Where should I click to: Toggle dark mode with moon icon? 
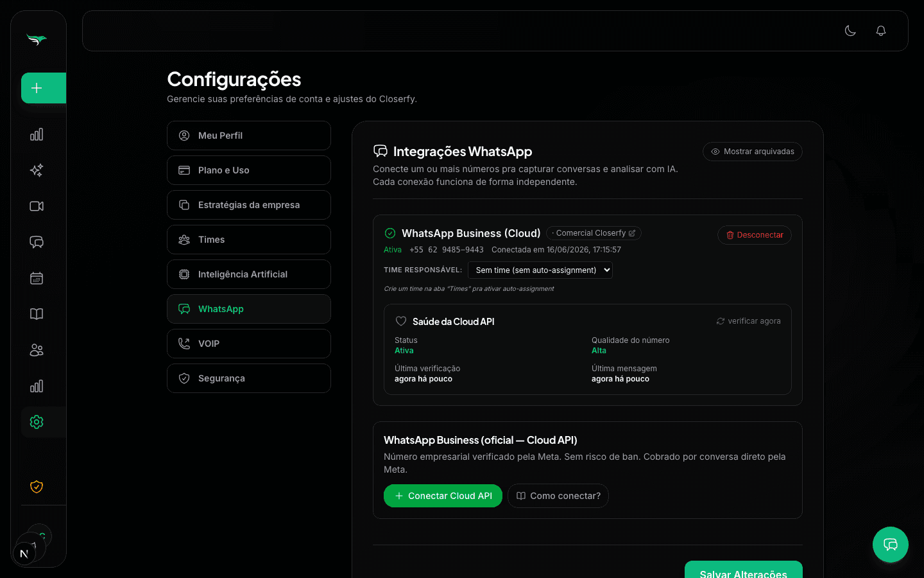point(850,31)
